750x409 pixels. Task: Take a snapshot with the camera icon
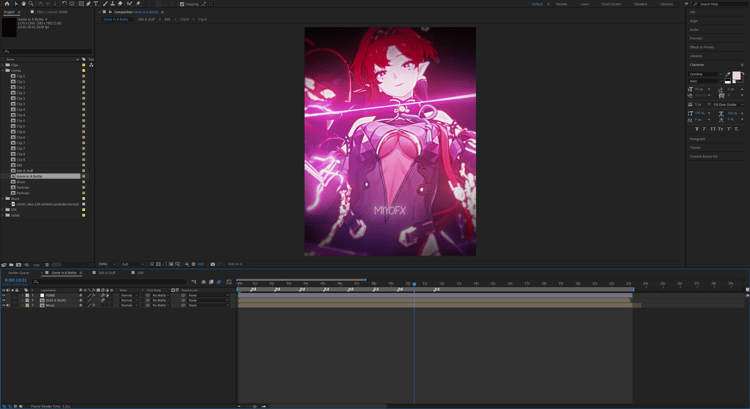[x=213, y=264]
